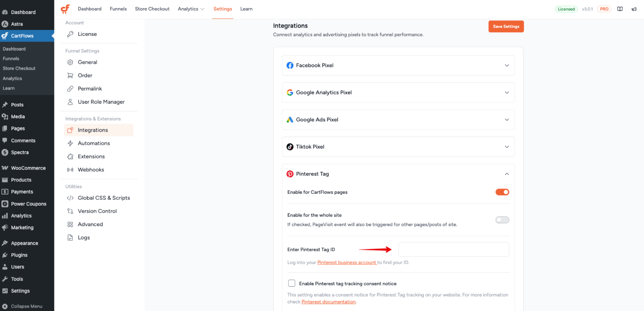Open Power Coupons in WordPress menu

29,204
